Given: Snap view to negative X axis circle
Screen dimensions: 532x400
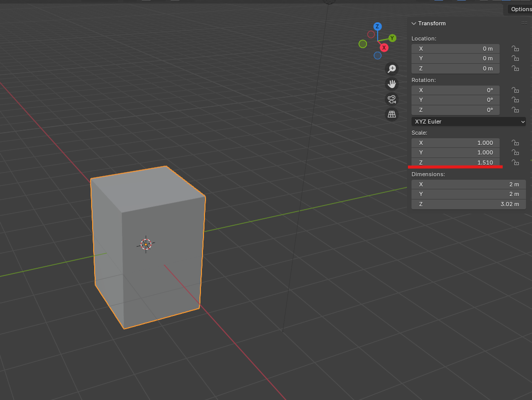Looking at the screenshot, I should [371, 34].
